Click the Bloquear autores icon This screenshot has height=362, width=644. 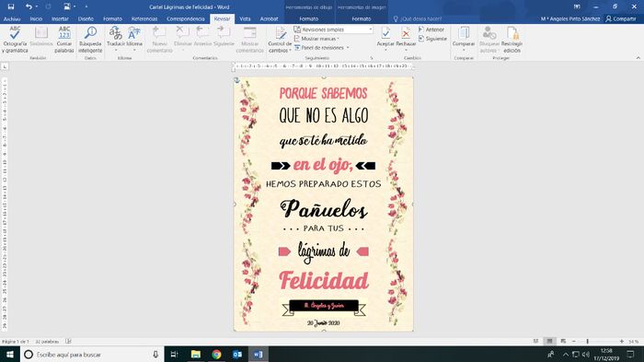pos(489,33)
